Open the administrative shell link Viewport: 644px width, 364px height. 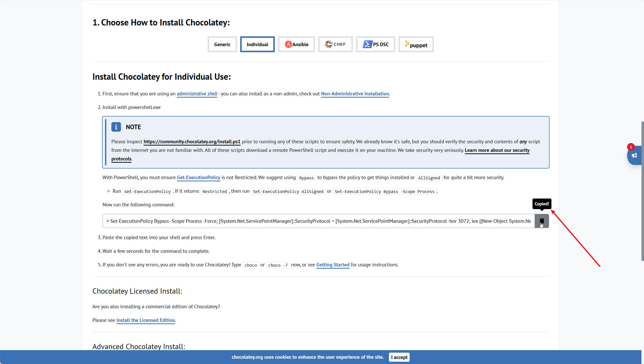pos(197,94)
